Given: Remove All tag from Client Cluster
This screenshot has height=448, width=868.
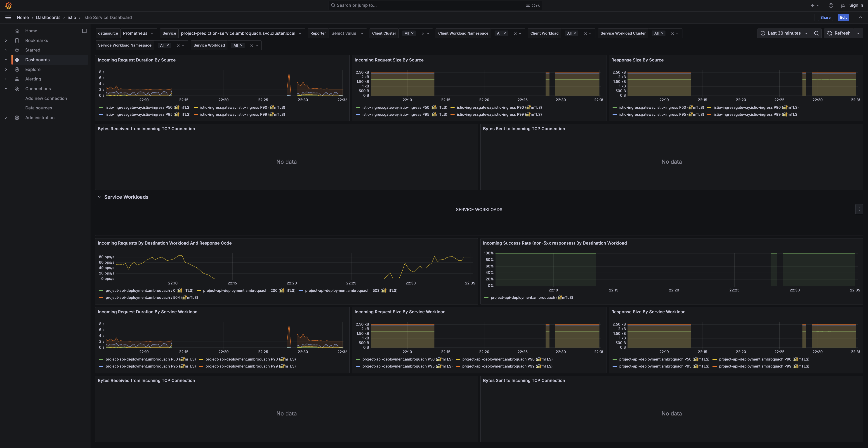Looking at the screenshot, I should click(x=413, y=33).
